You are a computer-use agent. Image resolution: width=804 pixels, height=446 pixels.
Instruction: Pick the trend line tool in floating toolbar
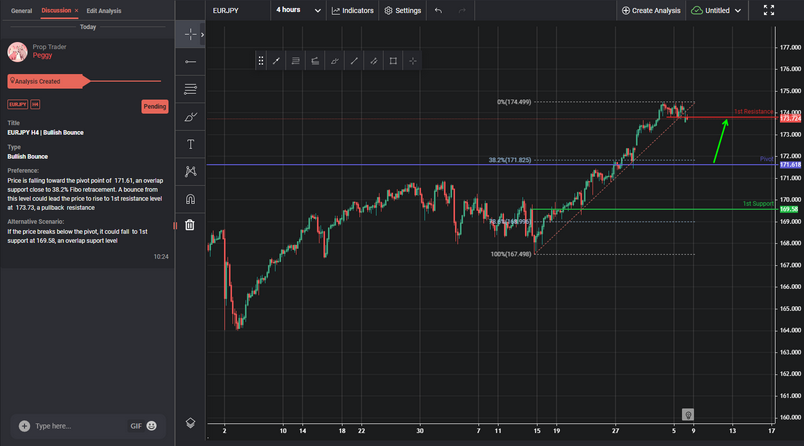pyautogui.click(x=276, y=61)
